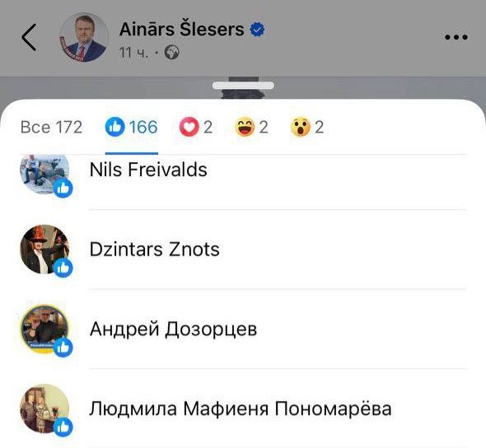Show all 172 reactions via Все tab
The height and width of the screenshot is (448, 486).
[51, 128]
